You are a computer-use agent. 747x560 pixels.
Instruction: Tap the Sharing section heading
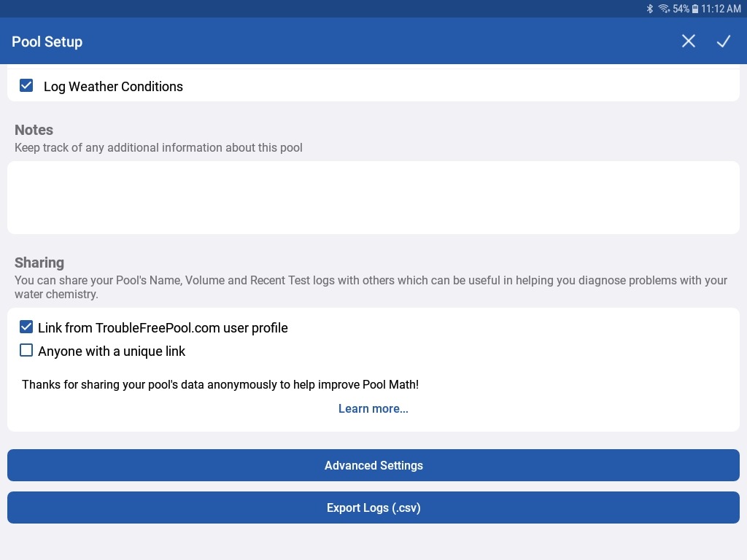(x=39, y=262)
